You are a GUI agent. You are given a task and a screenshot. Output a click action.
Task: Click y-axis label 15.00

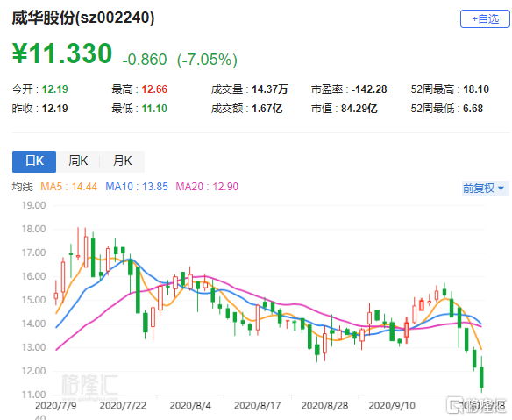(33, 300)
